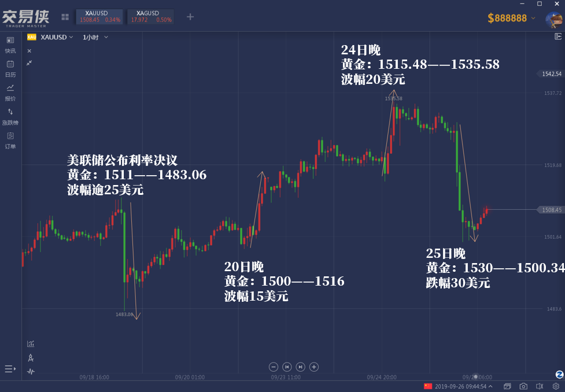Image resolution: width=565 pixels, height=392 pixels.
Task: Open the 订单 orders sidebar icon
Action: [10, 140]
